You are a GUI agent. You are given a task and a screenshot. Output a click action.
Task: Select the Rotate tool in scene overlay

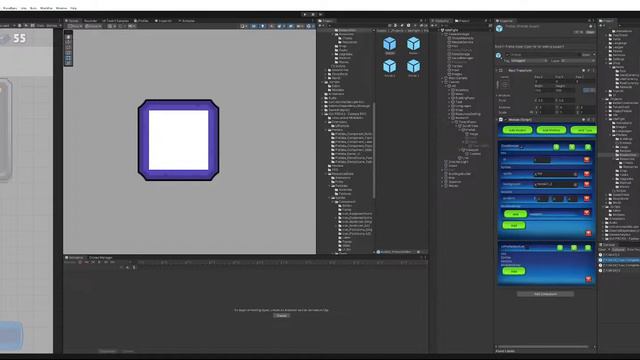pyautogui.click(x=68, y=47)
